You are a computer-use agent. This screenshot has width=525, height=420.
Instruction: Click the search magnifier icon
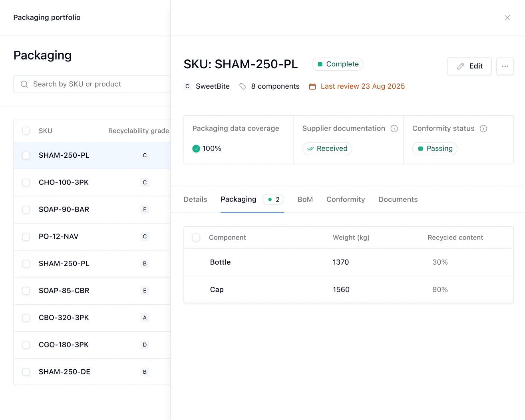24,84
